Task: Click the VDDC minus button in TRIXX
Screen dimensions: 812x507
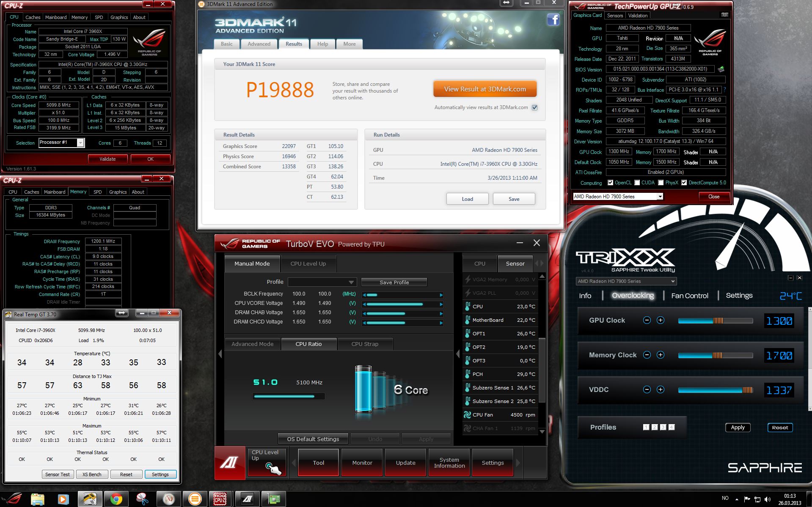Action: coord(647,389)
